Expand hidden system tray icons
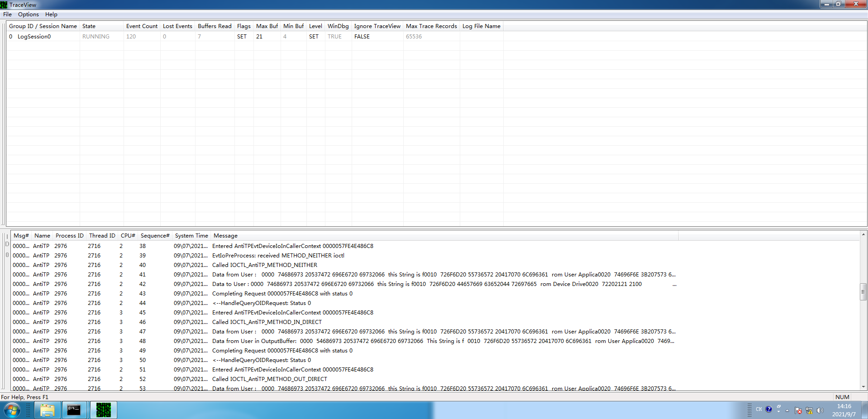868x419 pixels. coord(787,410)
